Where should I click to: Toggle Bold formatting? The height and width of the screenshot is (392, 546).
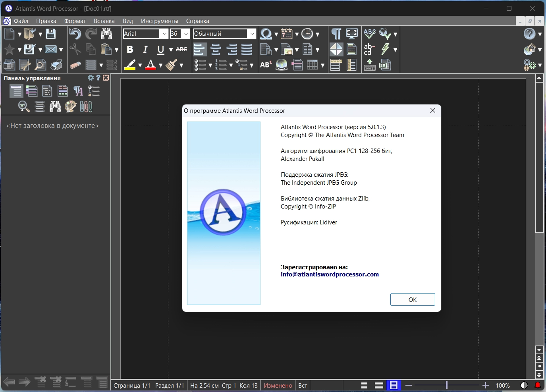130,49
